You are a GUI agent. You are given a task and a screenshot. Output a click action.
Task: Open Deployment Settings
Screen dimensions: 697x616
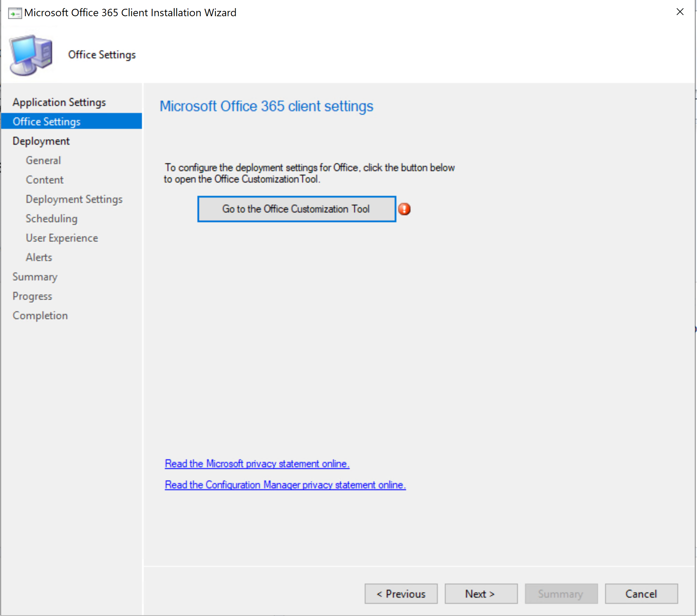[x=74, y=199]
